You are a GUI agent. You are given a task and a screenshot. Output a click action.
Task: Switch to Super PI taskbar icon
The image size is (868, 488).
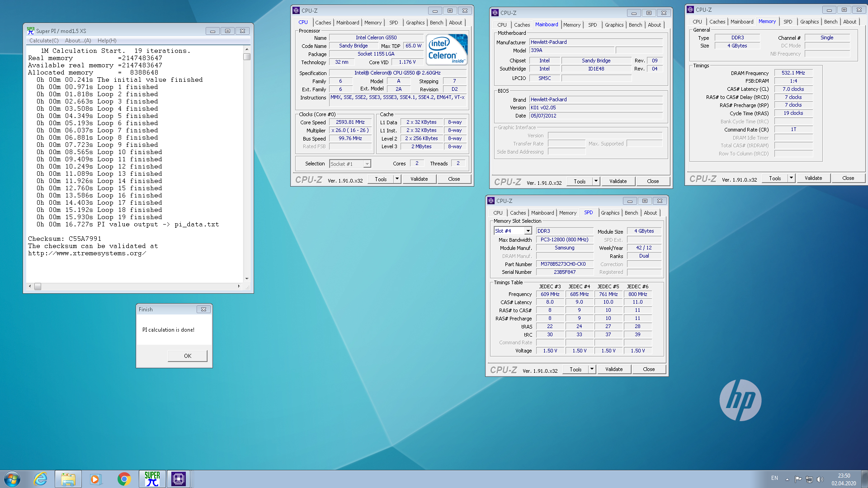[x=152, y=479]
